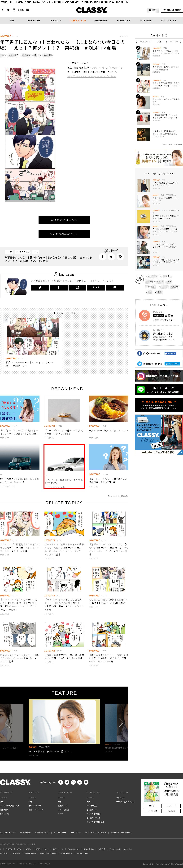This screenshot has height=868, width=183.
Task: Click the 今までのお話はこちら button
Action: [64, 234]
